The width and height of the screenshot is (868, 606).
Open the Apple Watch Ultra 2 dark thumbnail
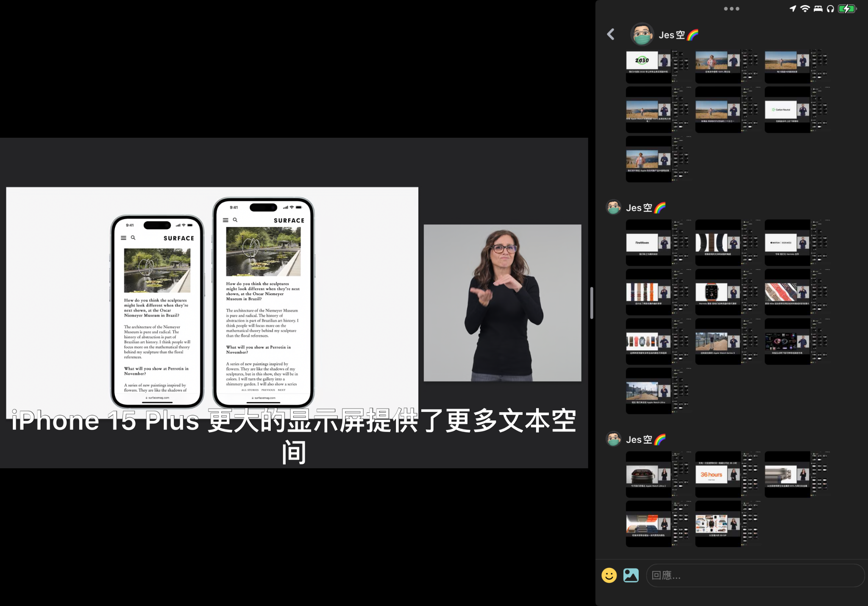657,474
